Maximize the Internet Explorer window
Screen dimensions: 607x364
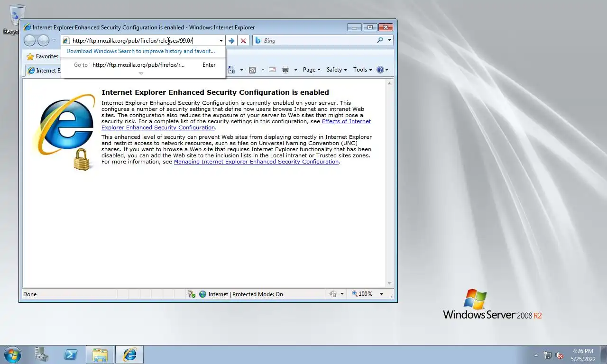point(370,27)
